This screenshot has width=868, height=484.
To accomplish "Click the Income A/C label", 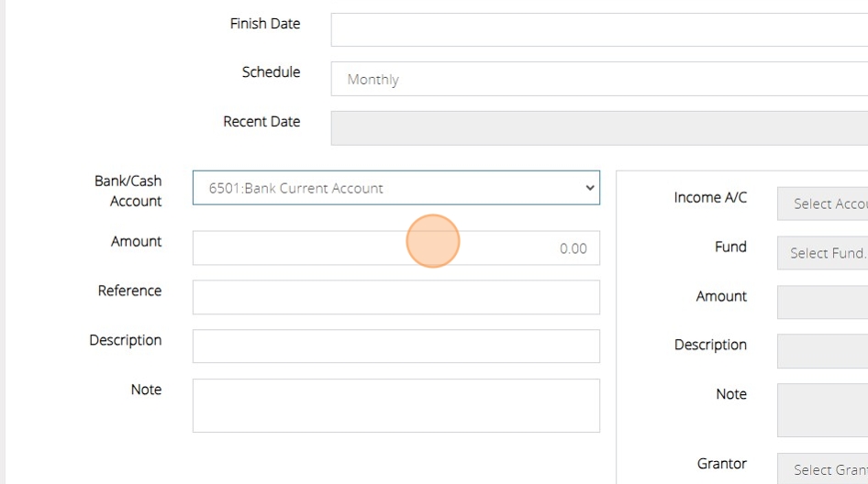I will [710, 197].
